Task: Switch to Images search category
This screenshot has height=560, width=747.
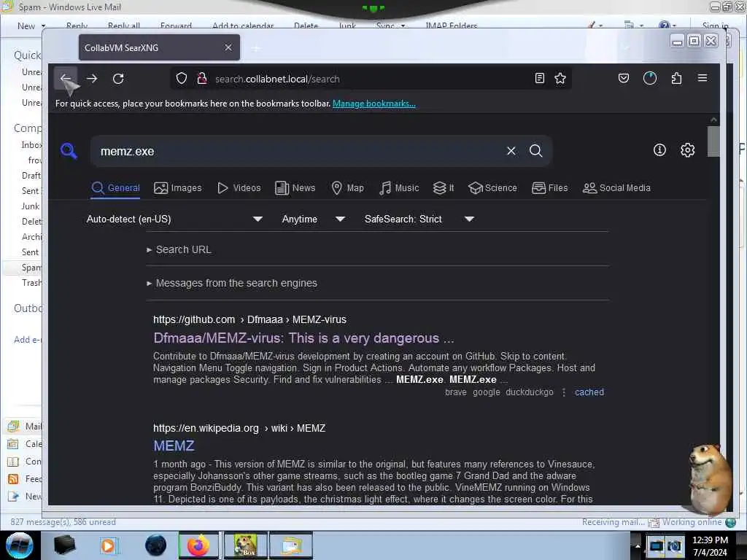Action: coord(178,188)
